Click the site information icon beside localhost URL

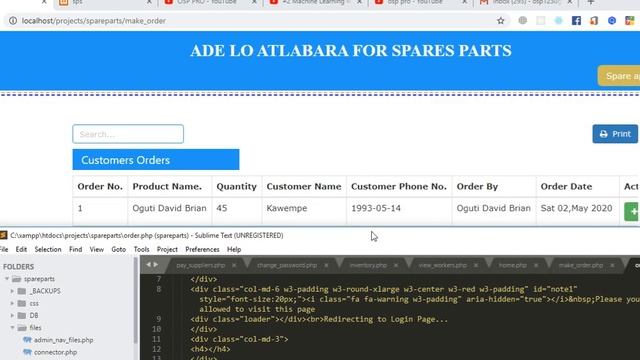(x=13, y=20)
